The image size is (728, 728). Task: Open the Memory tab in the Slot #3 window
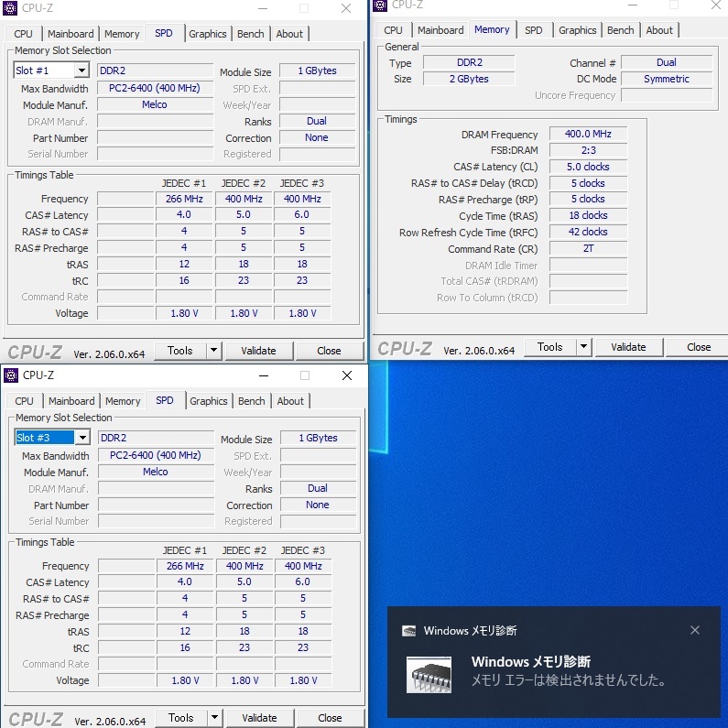tap(123, 401)
